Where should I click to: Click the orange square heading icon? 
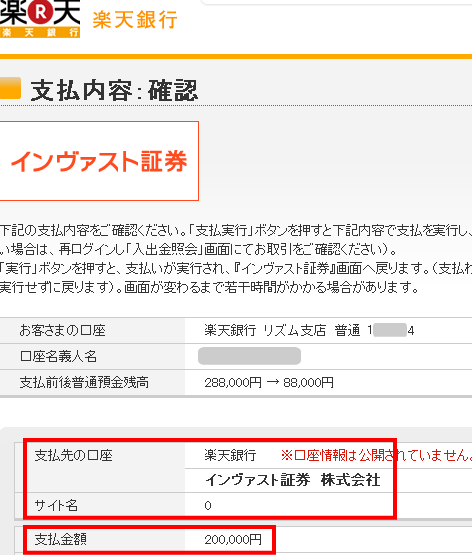10,88
